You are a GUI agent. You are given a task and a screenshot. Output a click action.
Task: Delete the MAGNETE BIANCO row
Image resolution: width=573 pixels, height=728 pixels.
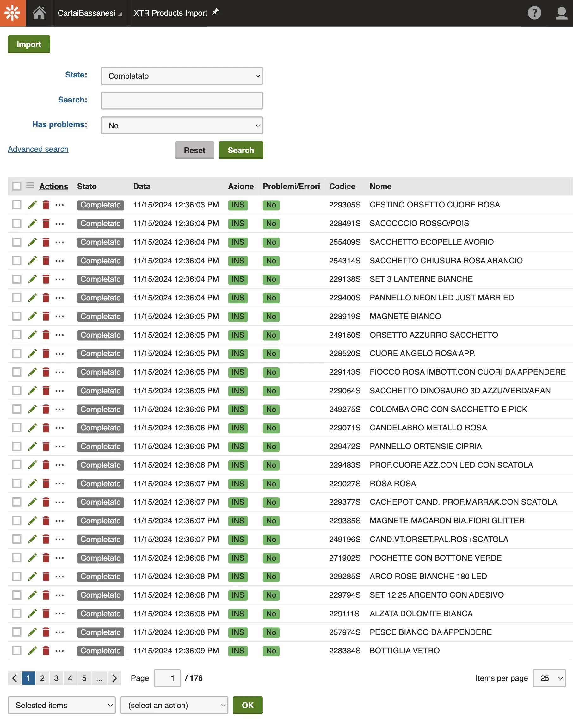[x=46, y=316]
